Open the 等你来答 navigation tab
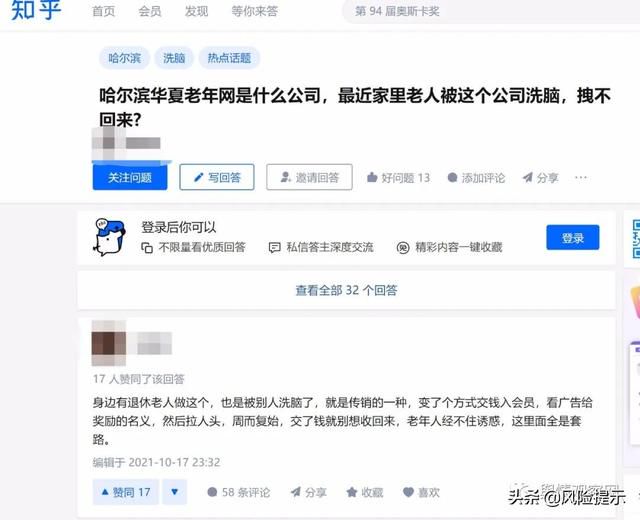This screenshot has width=640, height=520. click(255, 11)
